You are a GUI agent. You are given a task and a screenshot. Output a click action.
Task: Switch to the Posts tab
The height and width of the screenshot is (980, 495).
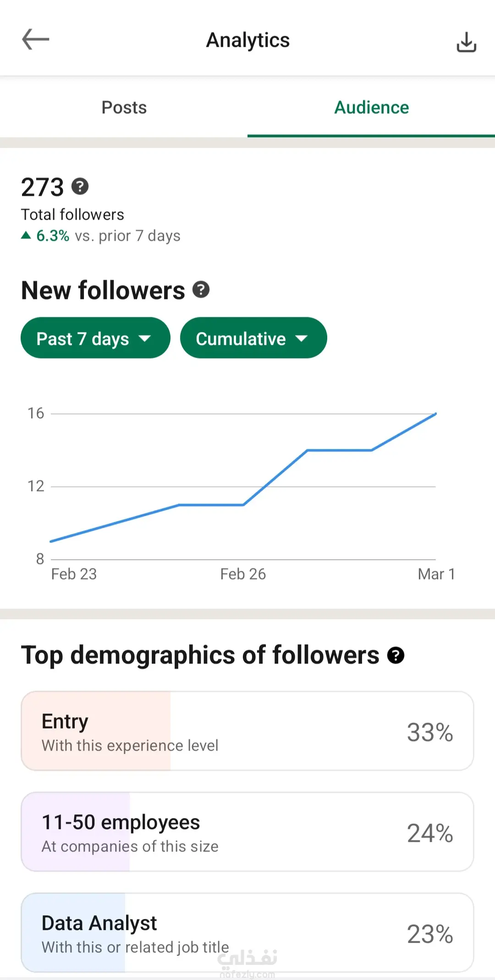[124, 108]
